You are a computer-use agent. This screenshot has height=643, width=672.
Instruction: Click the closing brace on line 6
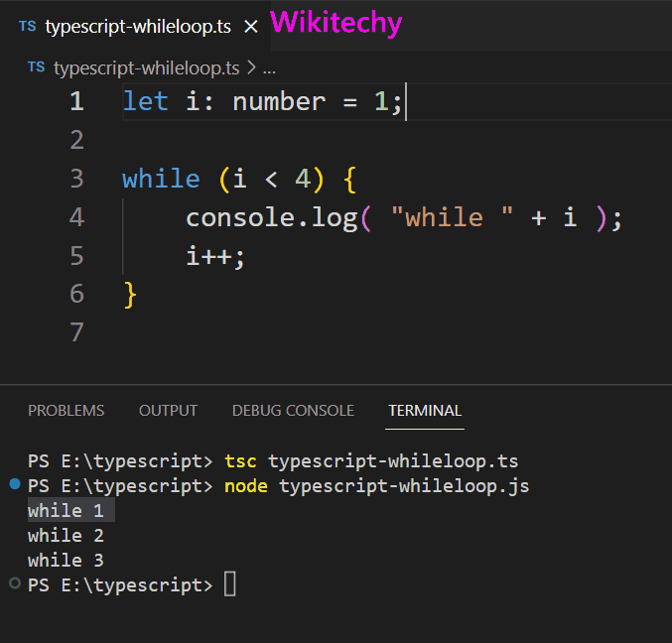click(130, 294)
